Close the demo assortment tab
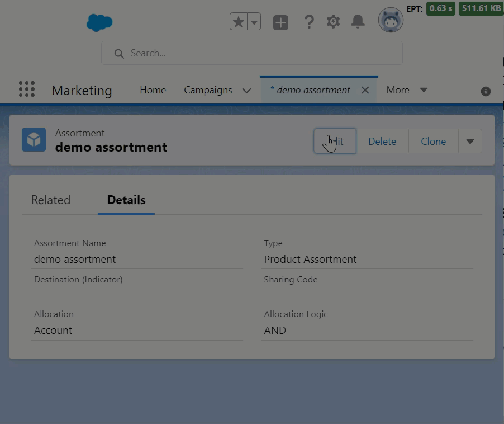Viewport: 504px width, 424px height. tap(365, 90)
